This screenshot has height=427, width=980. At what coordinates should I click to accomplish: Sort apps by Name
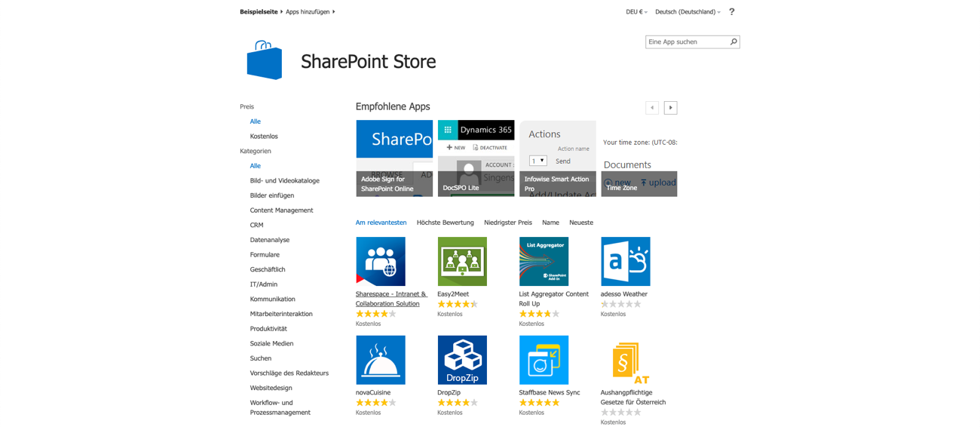click(550, 223)
